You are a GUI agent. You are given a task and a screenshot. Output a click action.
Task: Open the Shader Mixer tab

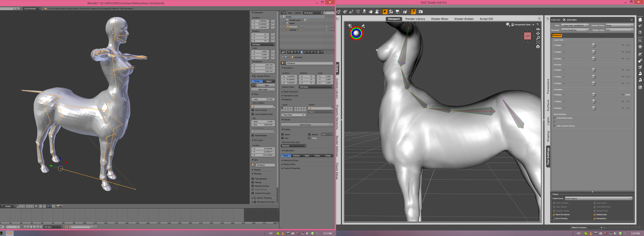(x=439, y=19)
